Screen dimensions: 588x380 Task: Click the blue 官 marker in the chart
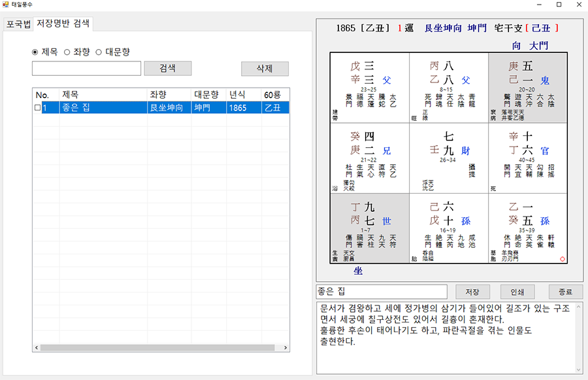[545, 151]
